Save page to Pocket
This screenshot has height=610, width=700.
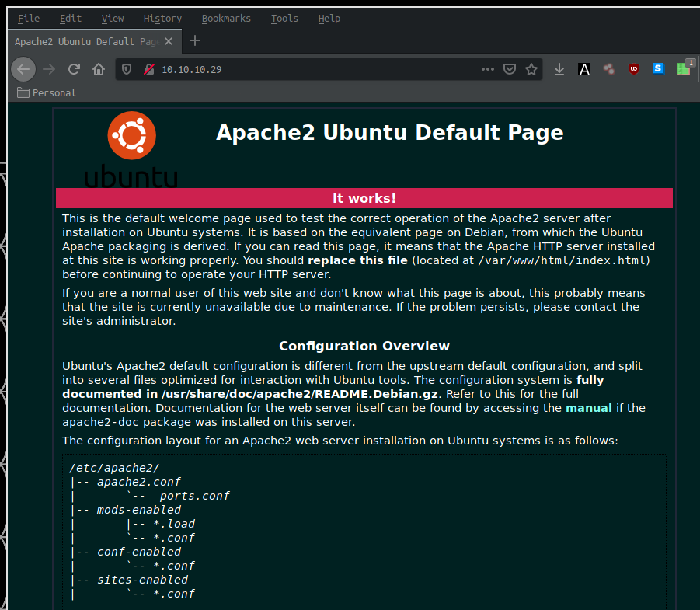click(510, 69)
